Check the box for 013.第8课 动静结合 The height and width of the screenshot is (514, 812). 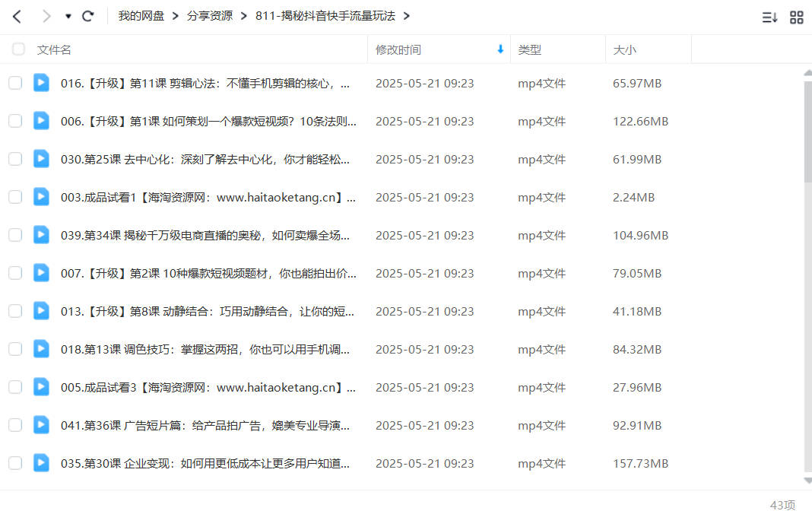point(15,311)
